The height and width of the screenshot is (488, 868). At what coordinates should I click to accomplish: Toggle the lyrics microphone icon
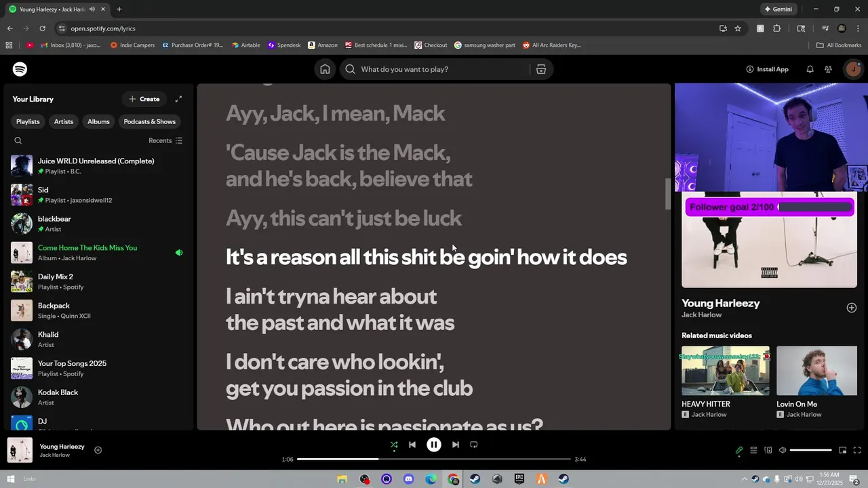pyautogui.click(x=739, y=450)
